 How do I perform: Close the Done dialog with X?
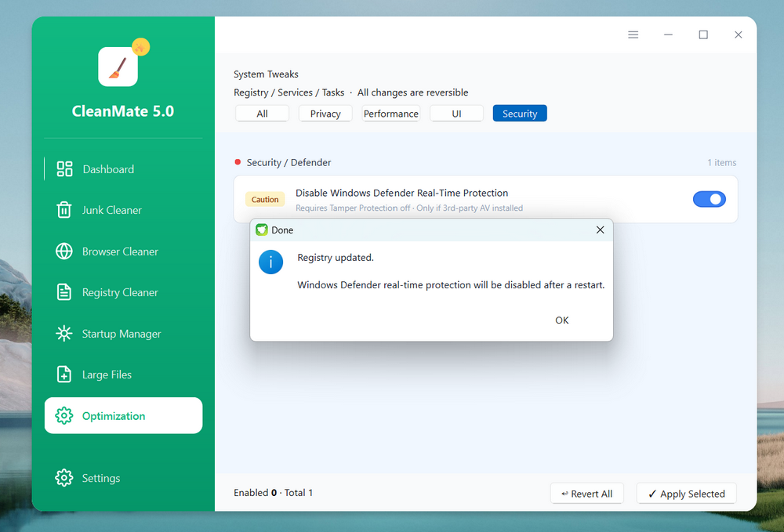(600, 230)
